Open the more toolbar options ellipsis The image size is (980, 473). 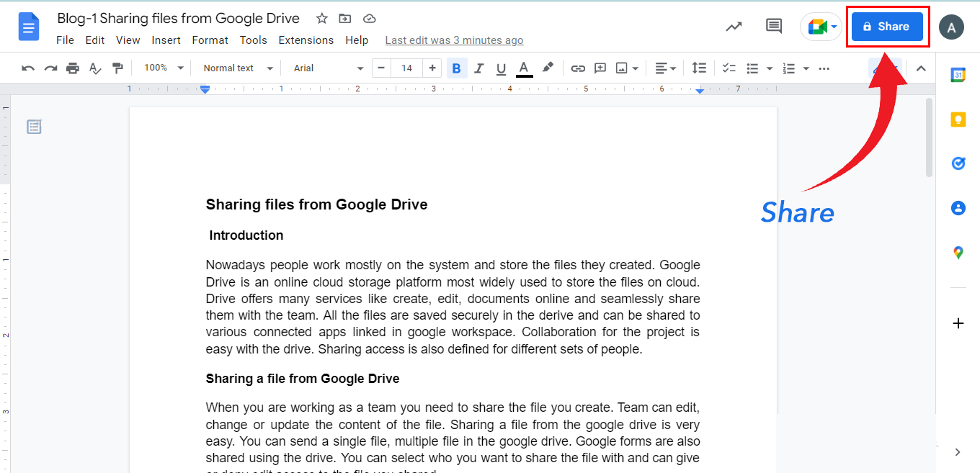click(x=825, y=68)
